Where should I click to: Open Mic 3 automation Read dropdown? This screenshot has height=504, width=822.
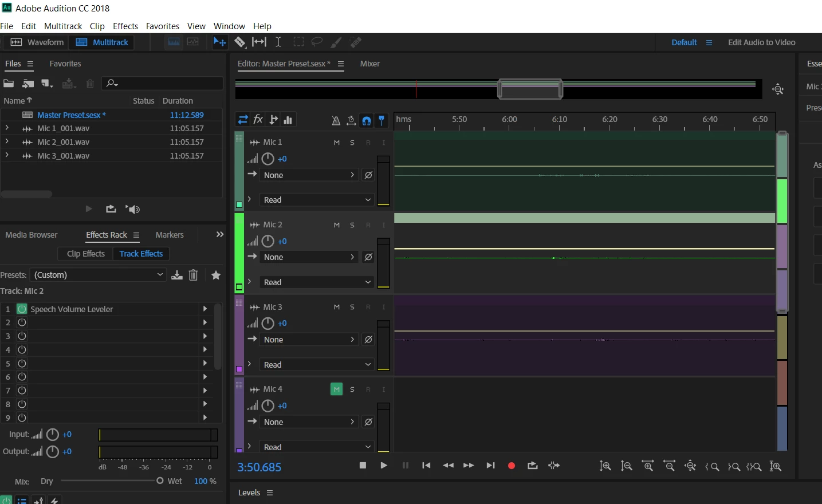(x=317, y=365)
